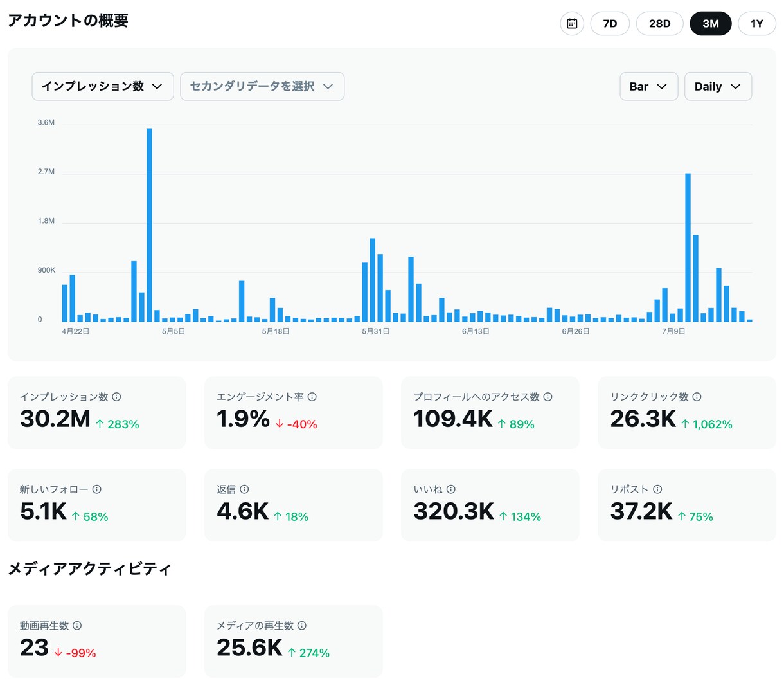The image size is (784, 690).
Task: Click the 26.3K link clicks value
Action: coord(643,419)
